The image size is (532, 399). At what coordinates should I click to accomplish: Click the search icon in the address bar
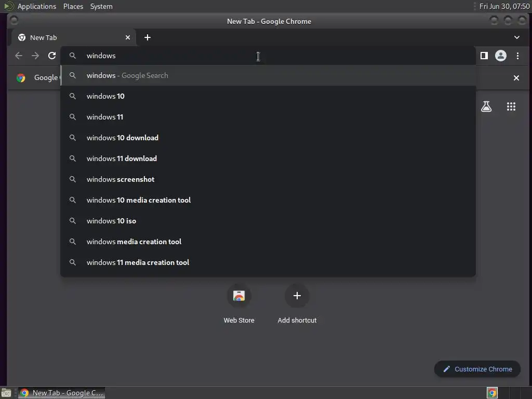73,56
